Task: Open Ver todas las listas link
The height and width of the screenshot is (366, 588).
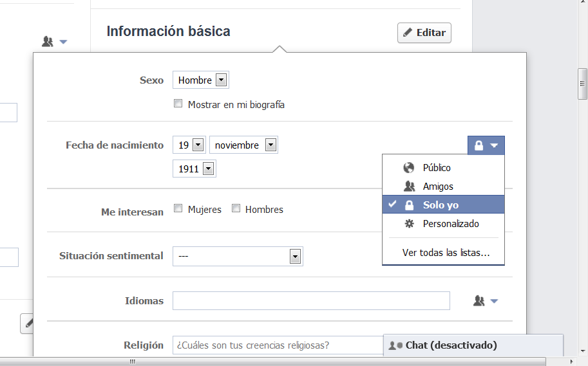Action: [446, 253]
